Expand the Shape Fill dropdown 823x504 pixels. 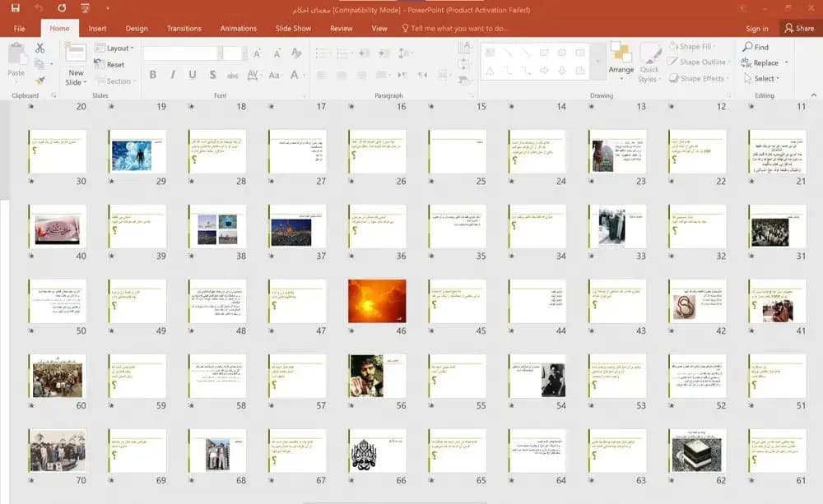(x=693, y=47)
